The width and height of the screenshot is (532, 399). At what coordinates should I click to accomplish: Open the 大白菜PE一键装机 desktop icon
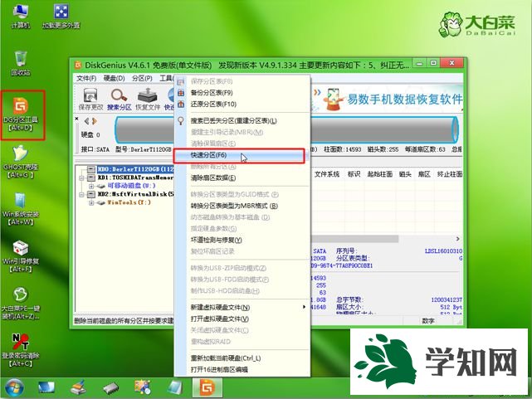point(21,303)
